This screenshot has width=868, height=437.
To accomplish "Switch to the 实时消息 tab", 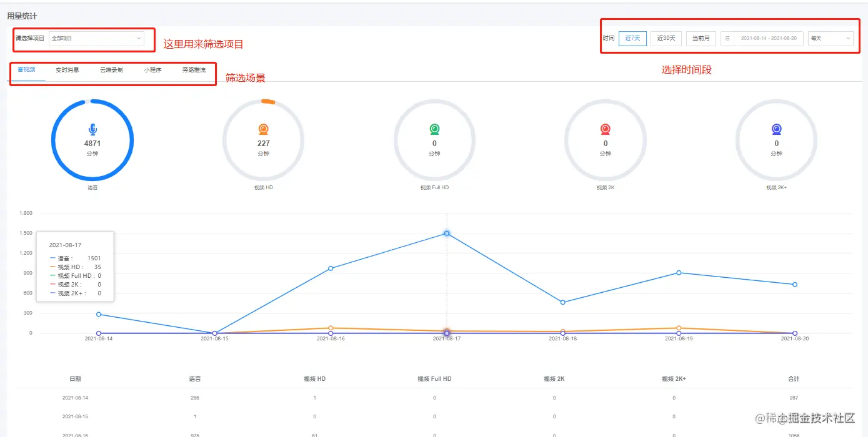I will 67,70.
